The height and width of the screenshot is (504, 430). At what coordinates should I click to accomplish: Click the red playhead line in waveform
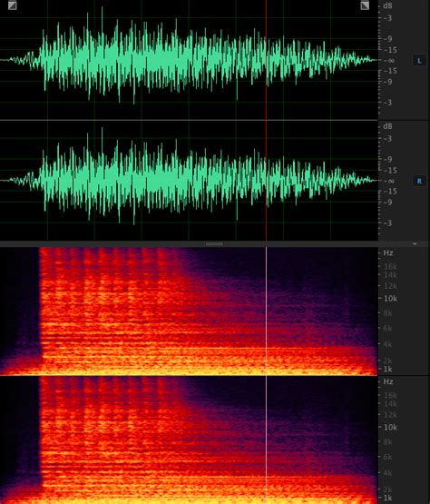266,120
